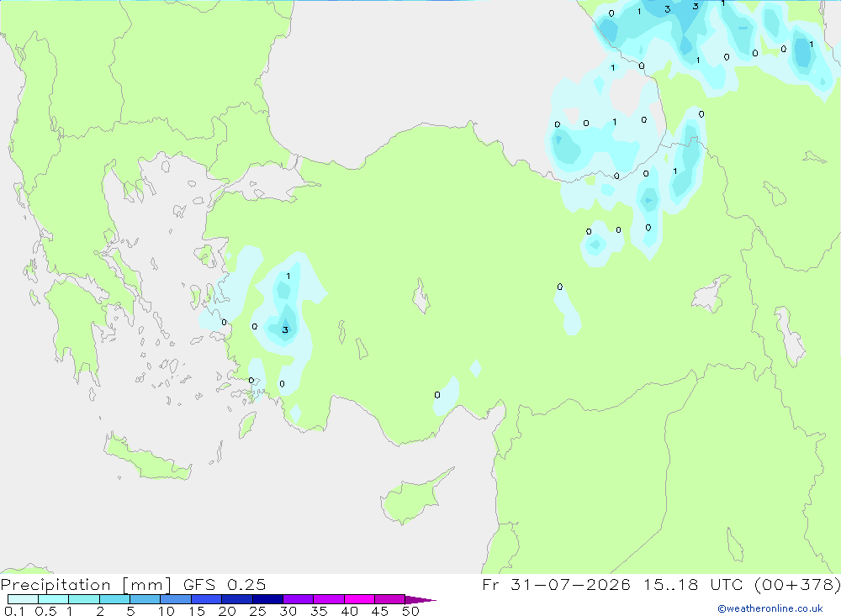The image size is (841, 616).
Task: Click the 40–45 mm magenta legend swatch
Action: 359,599
